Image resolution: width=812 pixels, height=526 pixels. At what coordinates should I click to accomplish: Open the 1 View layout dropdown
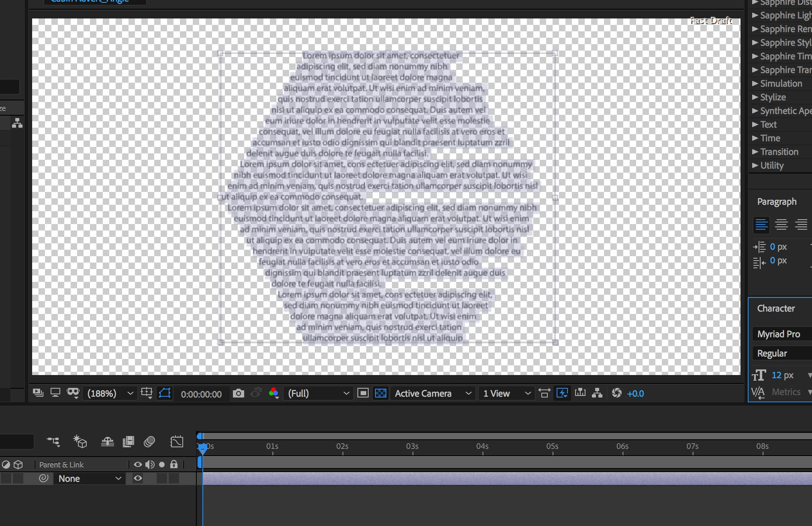click(507, 393)
